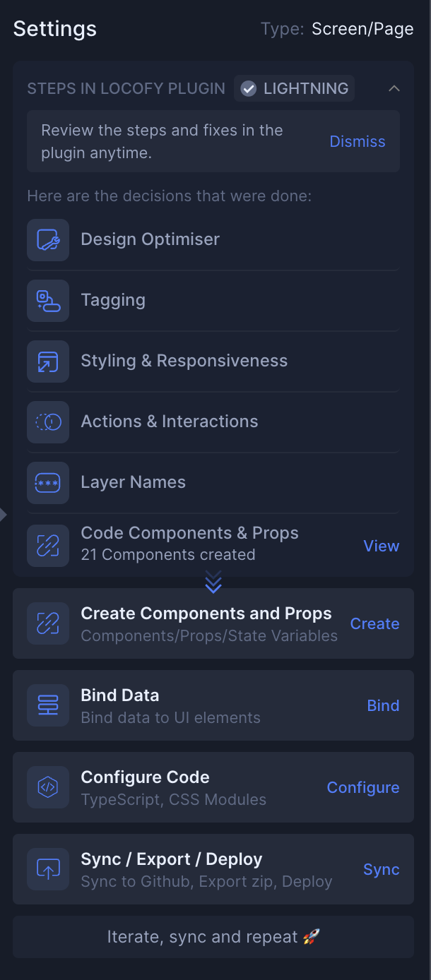Toggle the Lightning mode badge
Viewport: 431px width, 980px height.
click(x=295, y=89)
